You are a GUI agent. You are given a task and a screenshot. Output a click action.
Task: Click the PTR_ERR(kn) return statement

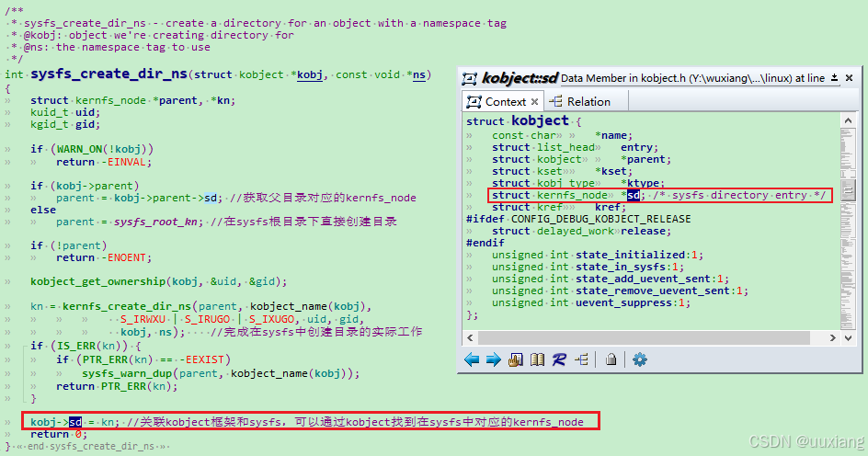[x=117, y=386]
